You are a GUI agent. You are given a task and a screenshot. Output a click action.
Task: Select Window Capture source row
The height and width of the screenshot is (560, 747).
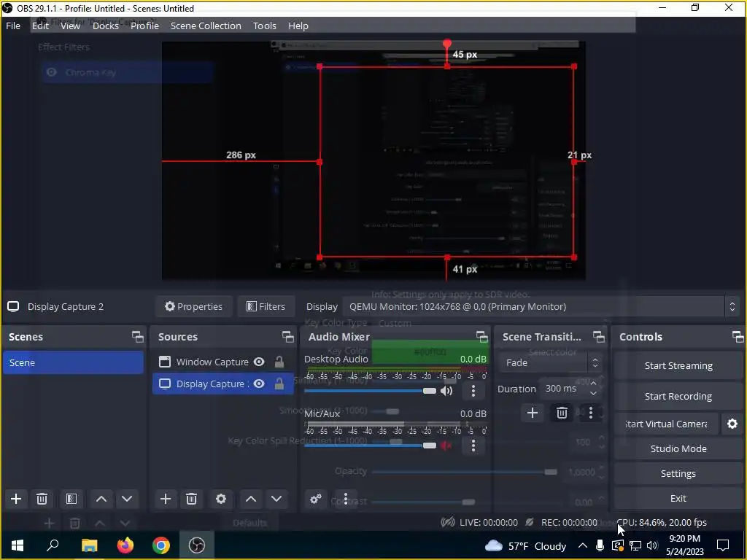pos(222,362)
